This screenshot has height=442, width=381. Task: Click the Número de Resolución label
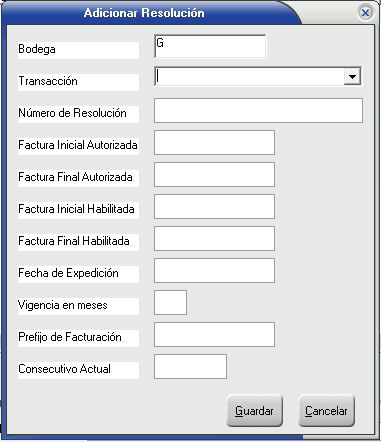tap(72, 113)
